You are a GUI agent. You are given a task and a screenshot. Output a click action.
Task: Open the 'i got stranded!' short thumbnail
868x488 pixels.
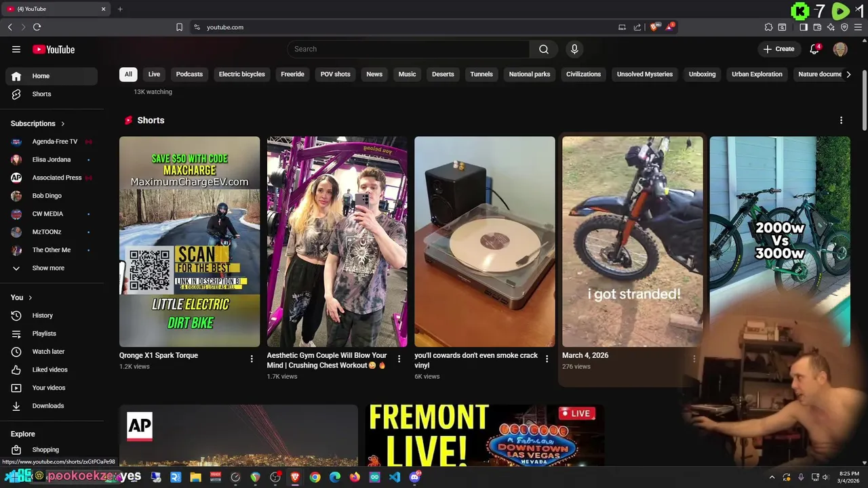point(633,241)
